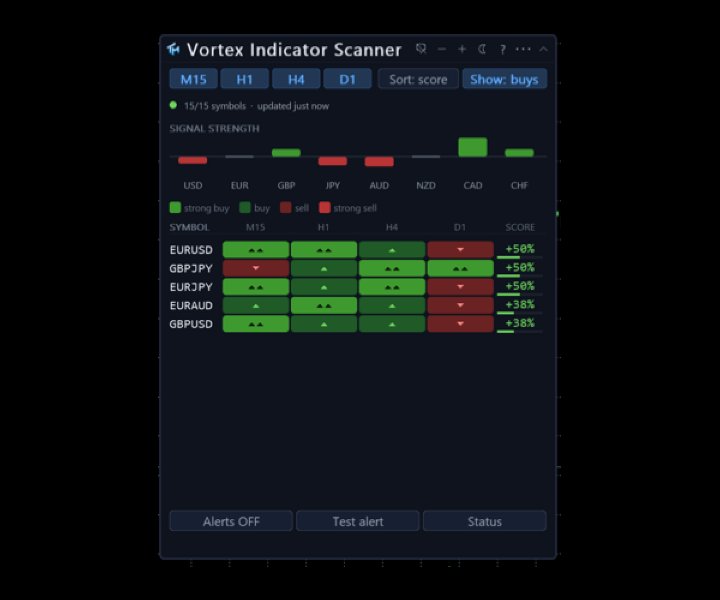Viewport: 720px width, 600px height.
Task: Click the EUR currency label
Action: point(240,185)
